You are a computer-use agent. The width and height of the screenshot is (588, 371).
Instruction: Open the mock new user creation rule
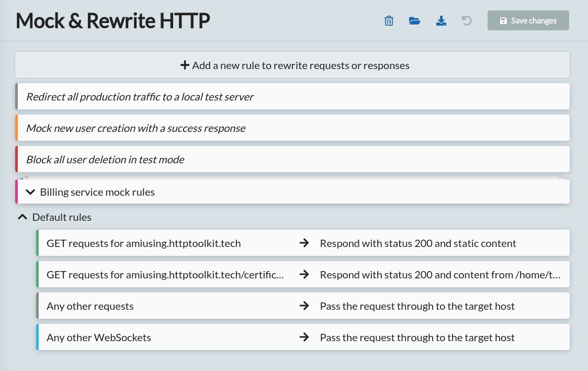click(135, 128)
